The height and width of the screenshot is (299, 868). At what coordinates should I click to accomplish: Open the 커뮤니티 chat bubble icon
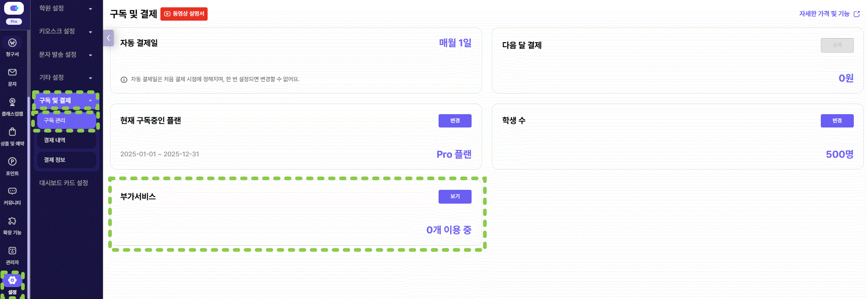click(x=12, y=191)
